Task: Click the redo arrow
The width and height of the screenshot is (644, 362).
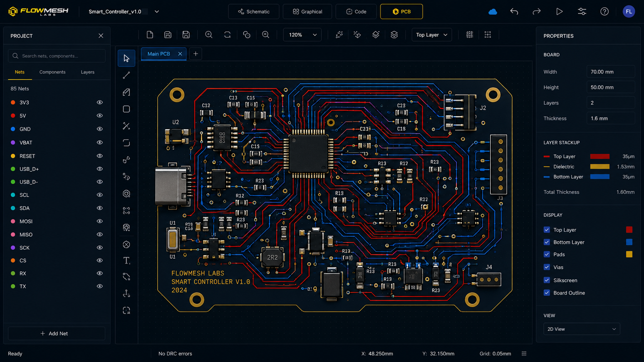Action: 537,12
